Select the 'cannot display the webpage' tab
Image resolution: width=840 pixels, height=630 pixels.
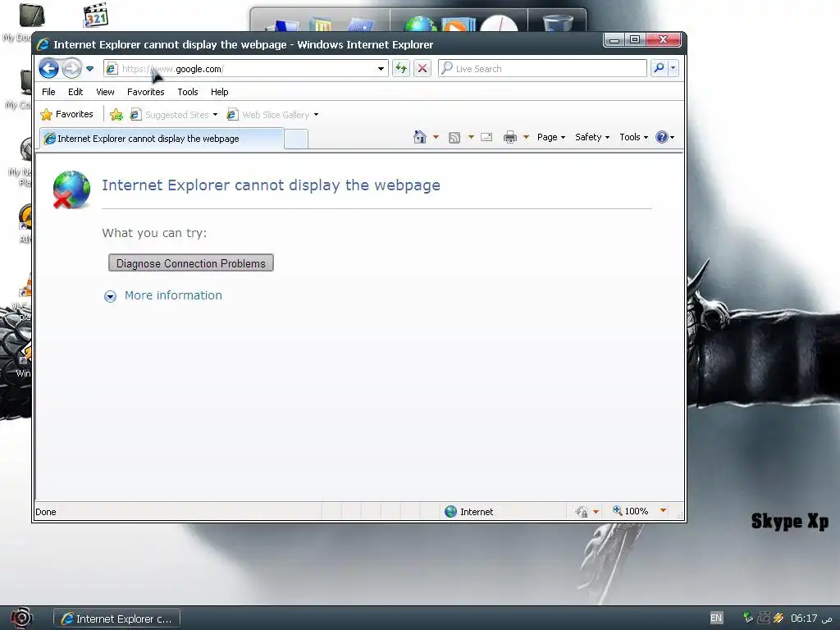[162, 138]
